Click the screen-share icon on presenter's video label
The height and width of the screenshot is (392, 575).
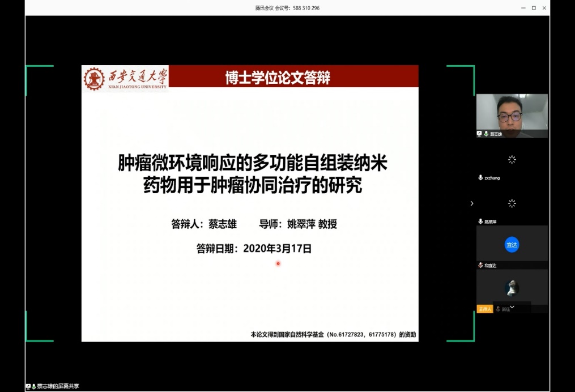tap(479, 134)
